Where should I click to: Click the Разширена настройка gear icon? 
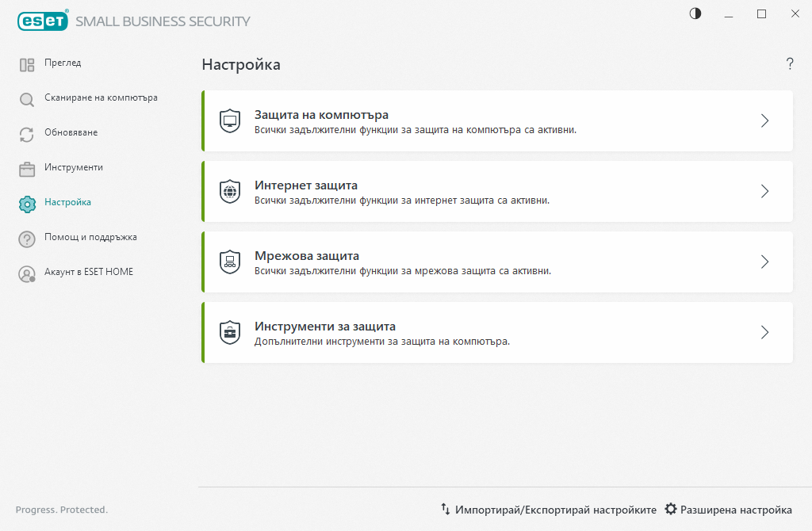tap(671, 509)
